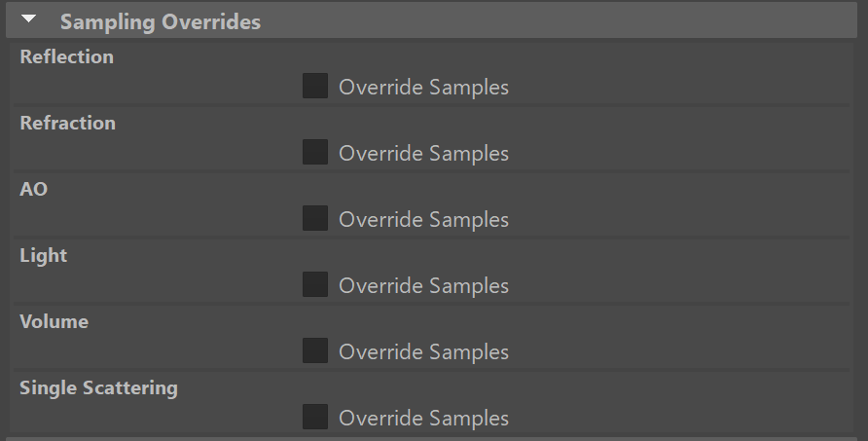Screen dimensions: 868x441
Task: Click the Sampling Overrides header title
Action: 161,21
